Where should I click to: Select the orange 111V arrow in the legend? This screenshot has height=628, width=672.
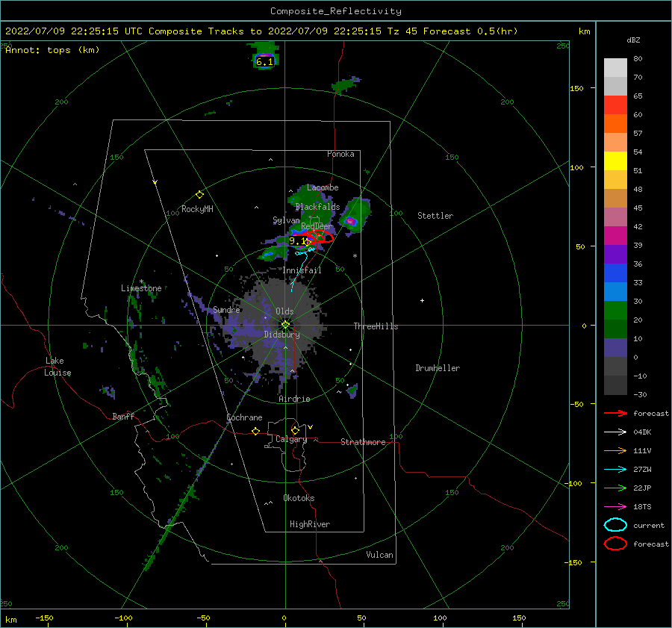pos(615,450)
